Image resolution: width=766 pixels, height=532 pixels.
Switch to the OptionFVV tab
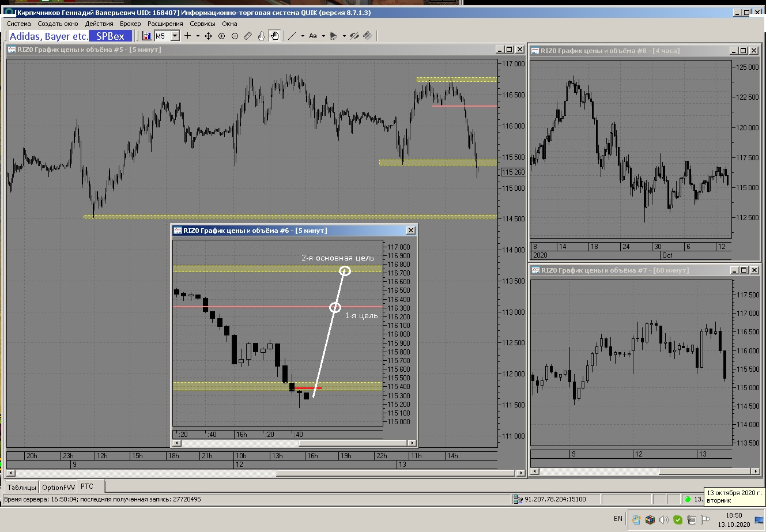point(59,487)
